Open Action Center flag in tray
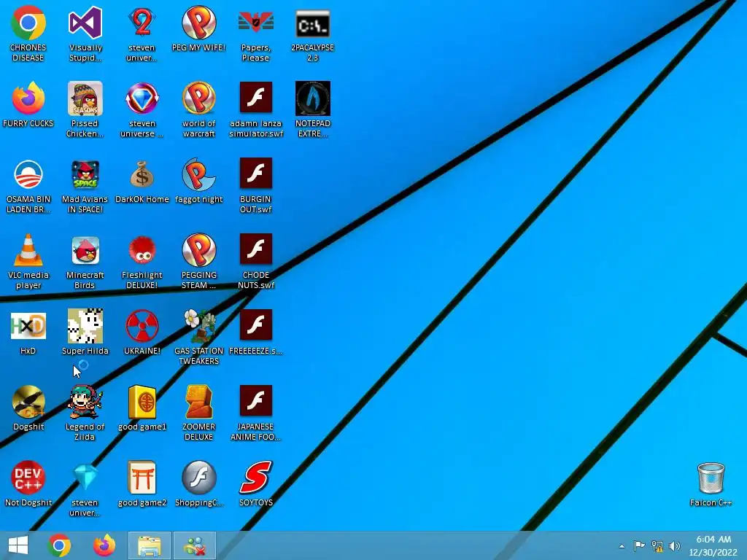This screenshot has width=747, height=560. pos(639,545)
